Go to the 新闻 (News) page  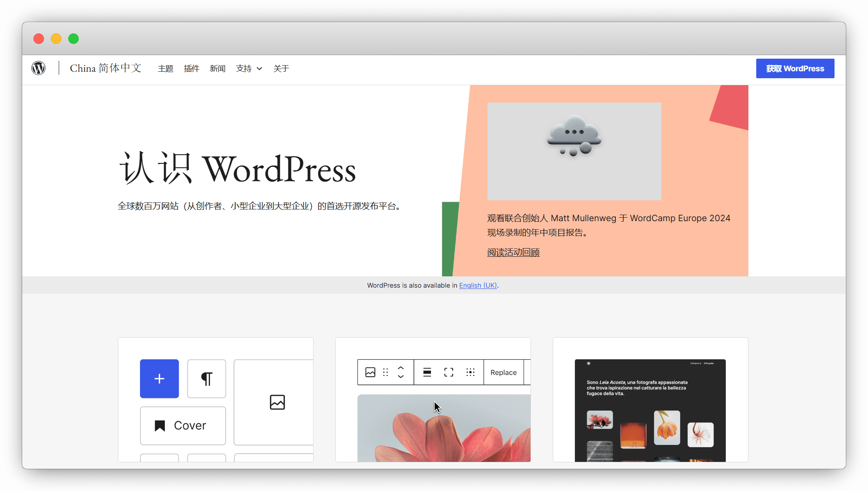point(217,69)
